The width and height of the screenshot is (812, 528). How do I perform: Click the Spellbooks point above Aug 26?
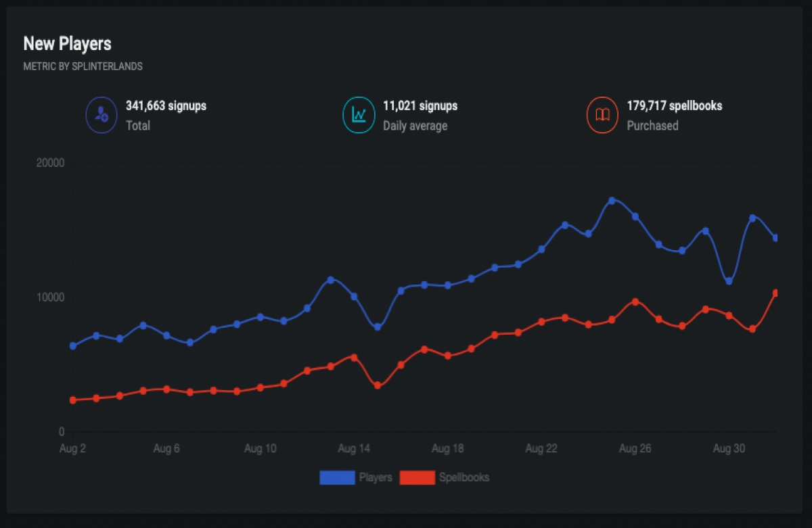pos(635,302)
